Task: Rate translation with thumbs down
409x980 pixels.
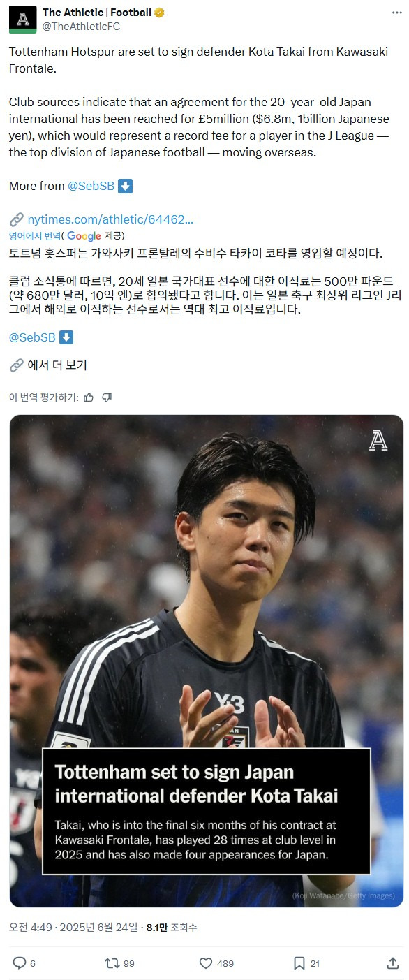Action: click(107, 397)
